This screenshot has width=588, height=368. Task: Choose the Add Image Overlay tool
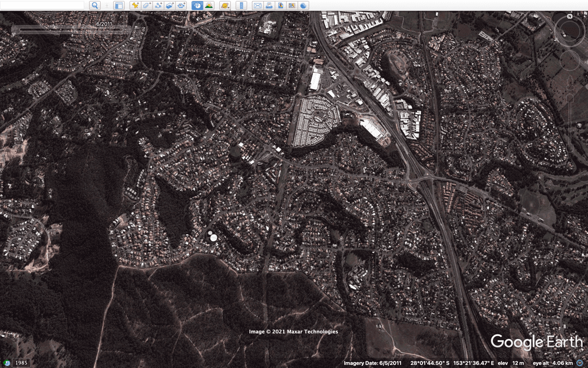click(x=170, y=5)
